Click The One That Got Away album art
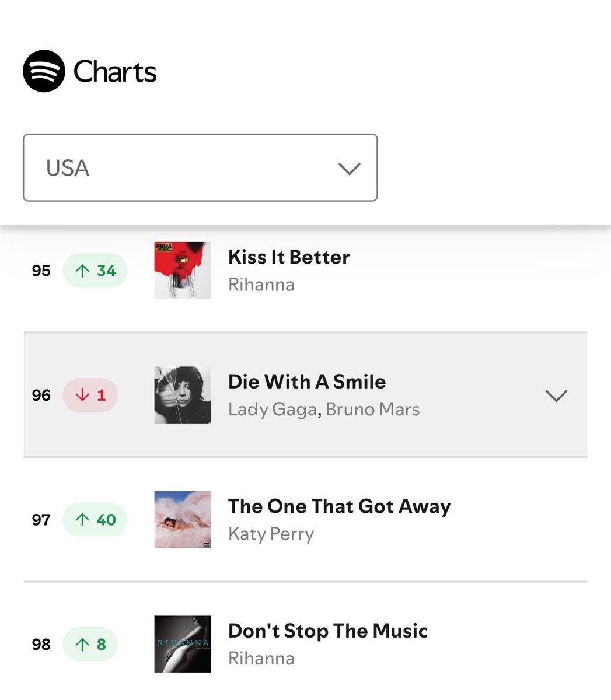The width and height of the screenshot is (611, 700). click(x=183, y=520)
